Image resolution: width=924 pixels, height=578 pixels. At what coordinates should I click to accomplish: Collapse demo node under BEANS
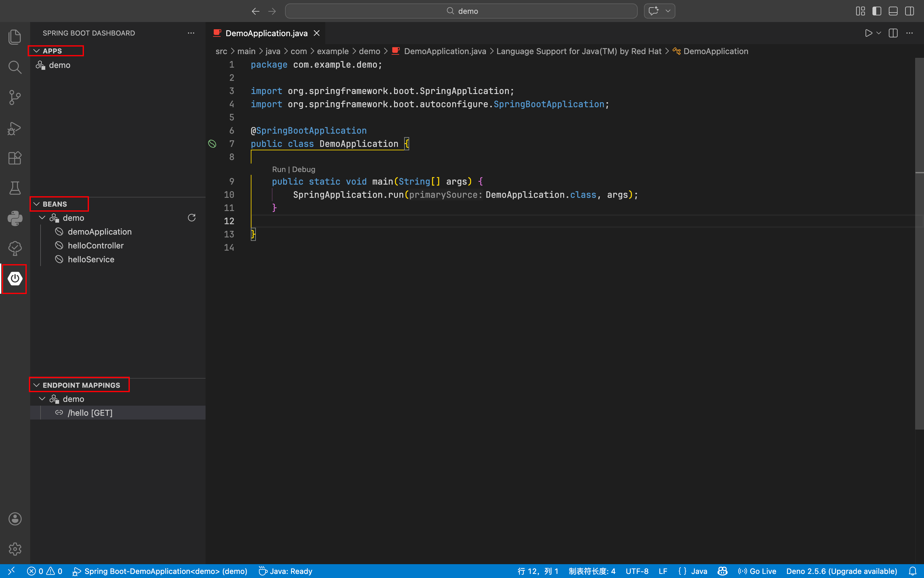42,218
